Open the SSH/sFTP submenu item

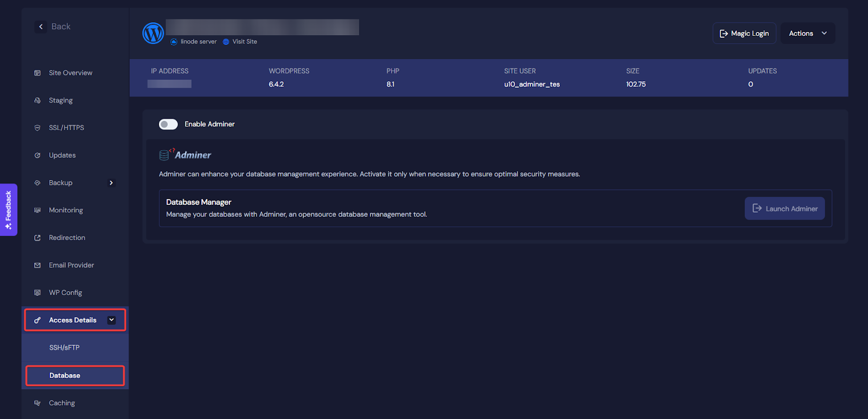coord(65,348)
